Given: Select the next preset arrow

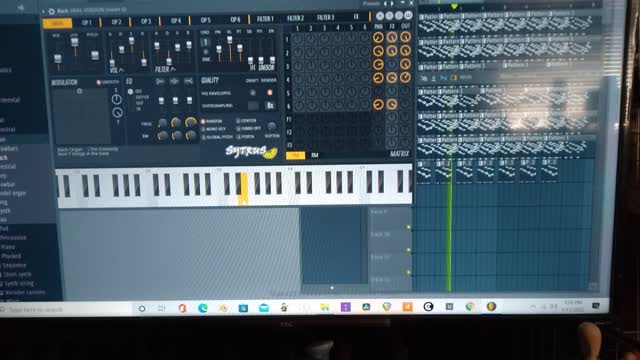Looking at the screenshot, I should coord(392,4).
